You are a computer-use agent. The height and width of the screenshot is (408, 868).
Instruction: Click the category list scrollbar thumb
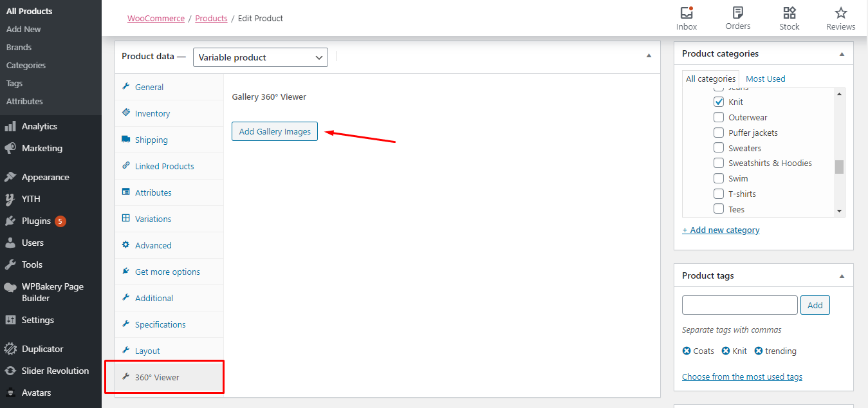pos(839,167)
